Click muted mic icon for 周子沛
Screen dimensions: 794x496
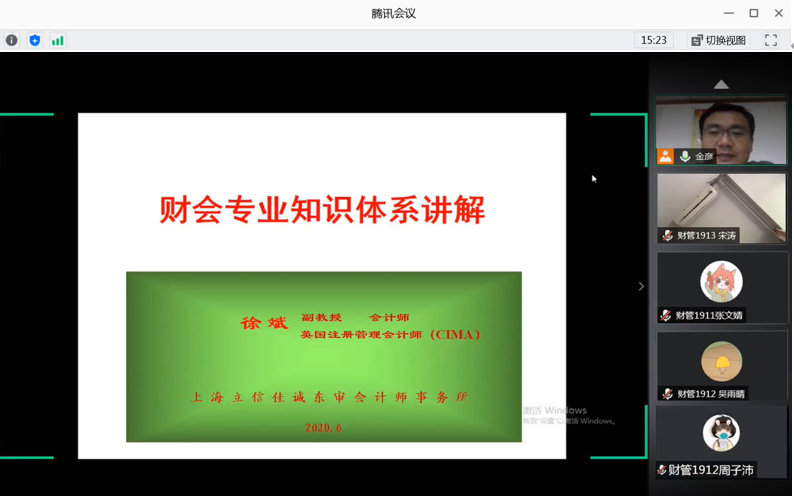[x=662, y=470]
